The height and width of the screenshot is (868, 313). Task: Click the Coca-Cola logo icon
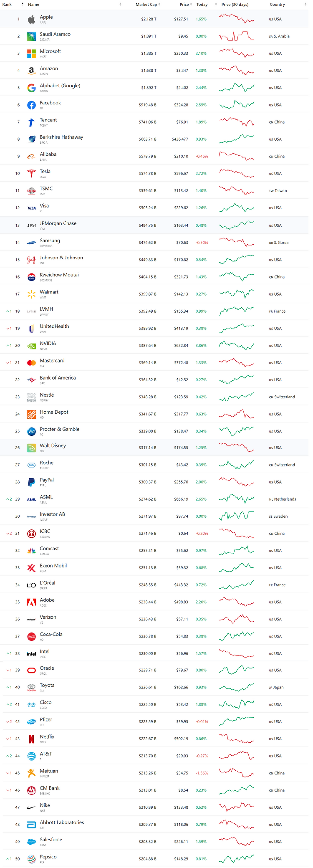tap(31, 637)
